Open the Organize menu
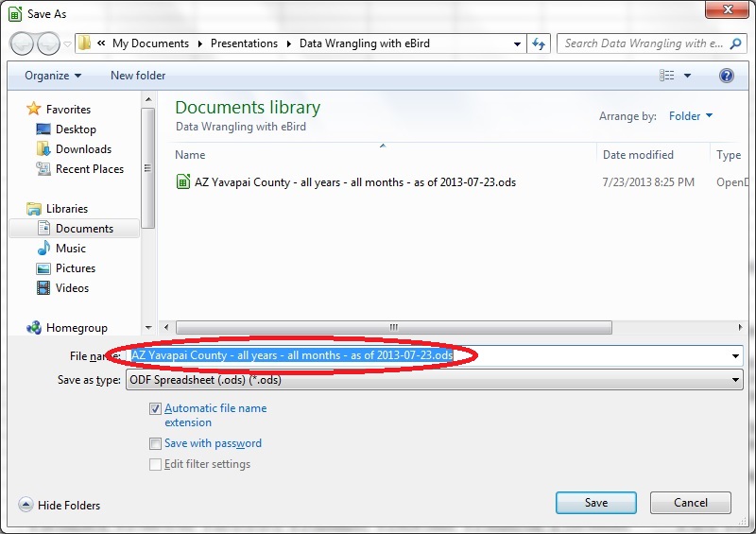The height and width of the screenshot is (534, 756). click(x=53, y=76)
